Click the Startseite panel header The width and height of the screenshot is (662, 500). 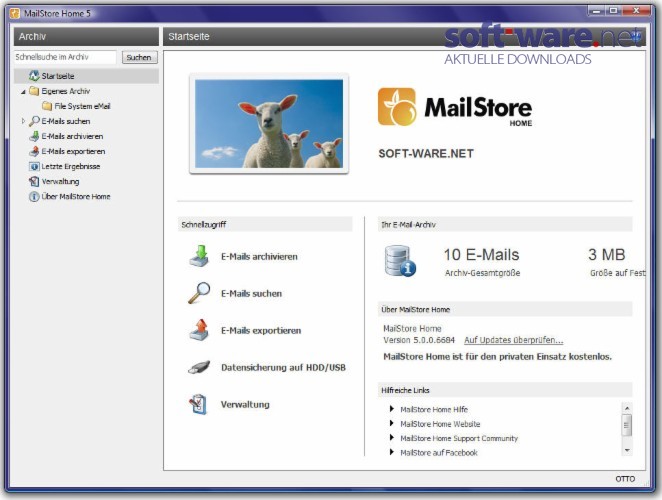[404, 36]
